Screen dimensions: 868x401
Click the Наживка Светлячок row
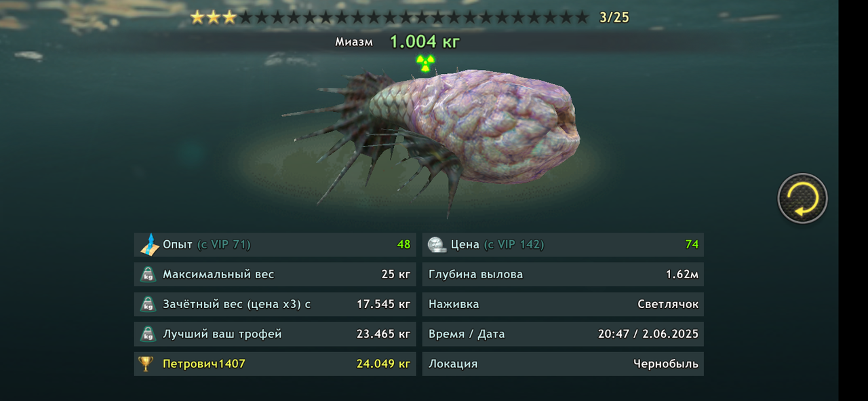563,304
